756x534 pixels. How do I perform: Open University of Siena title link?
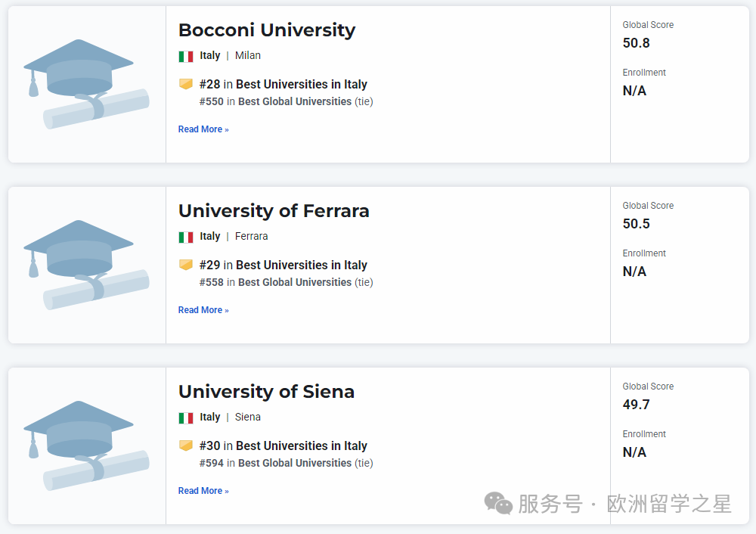click(x=266, y=392)
